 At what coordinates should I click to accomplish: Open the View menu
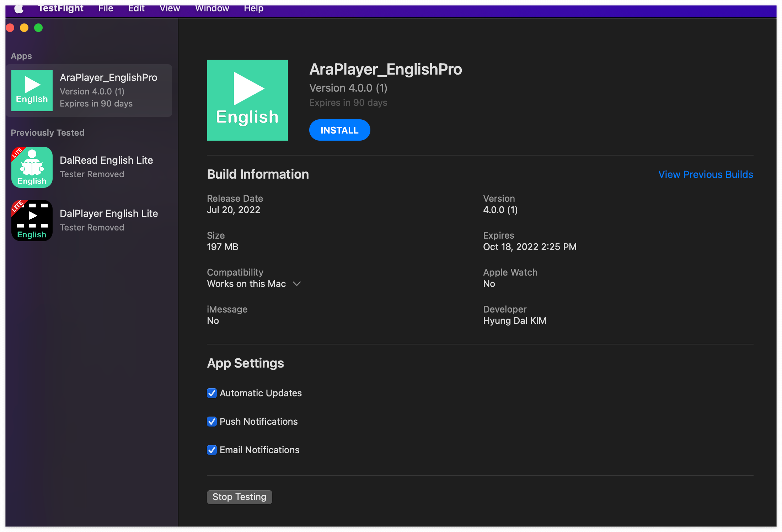170,9
